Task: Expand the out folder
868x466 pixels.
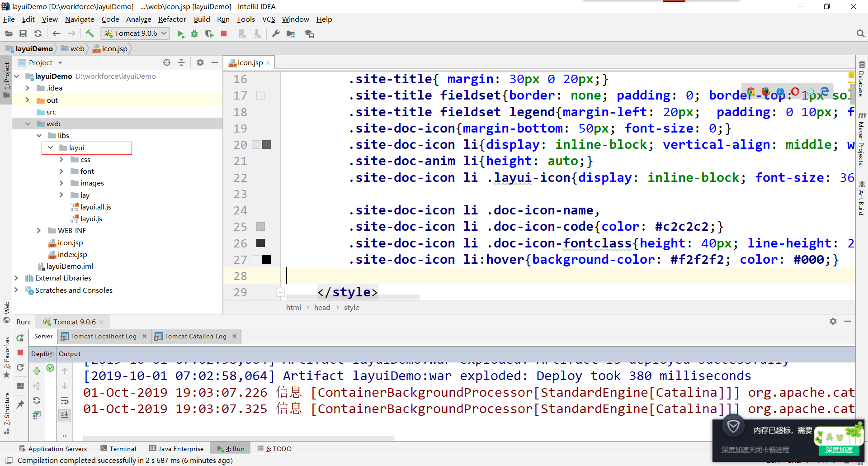Action: point(28,100)
